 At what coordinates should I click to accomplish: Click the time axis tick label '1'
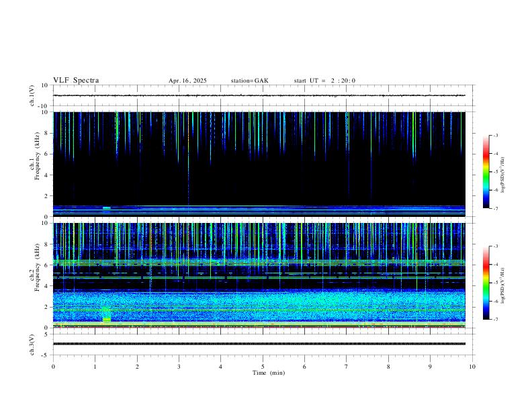(x=95, y=367)
